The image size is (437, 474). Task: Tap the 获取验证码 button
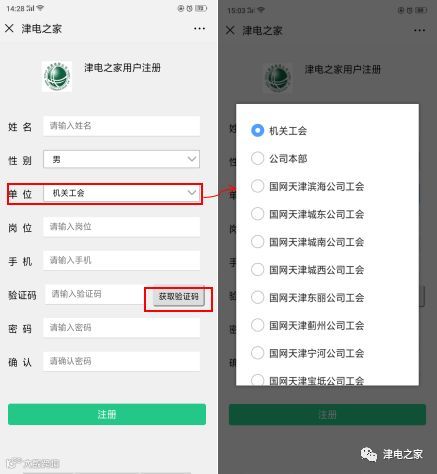pos(178,296)
